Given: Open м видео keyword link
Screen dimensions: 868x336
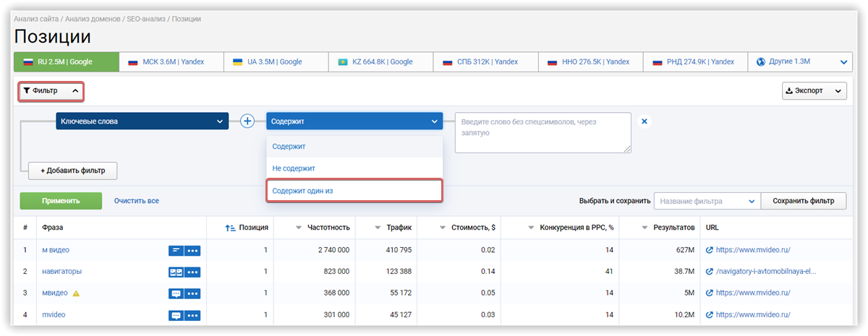Looking at the screenshot, I should (x=56, y=250).
